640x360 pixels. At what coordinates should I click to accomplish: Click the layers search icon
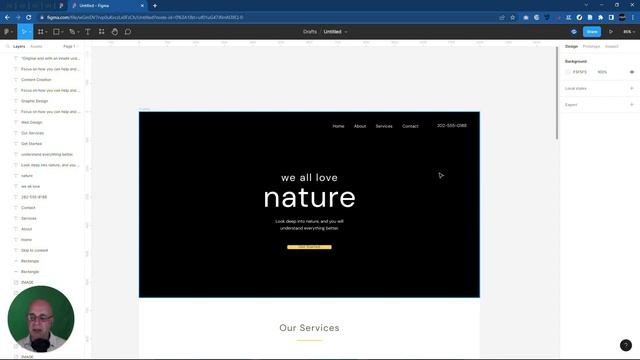[x=7, y=47]
